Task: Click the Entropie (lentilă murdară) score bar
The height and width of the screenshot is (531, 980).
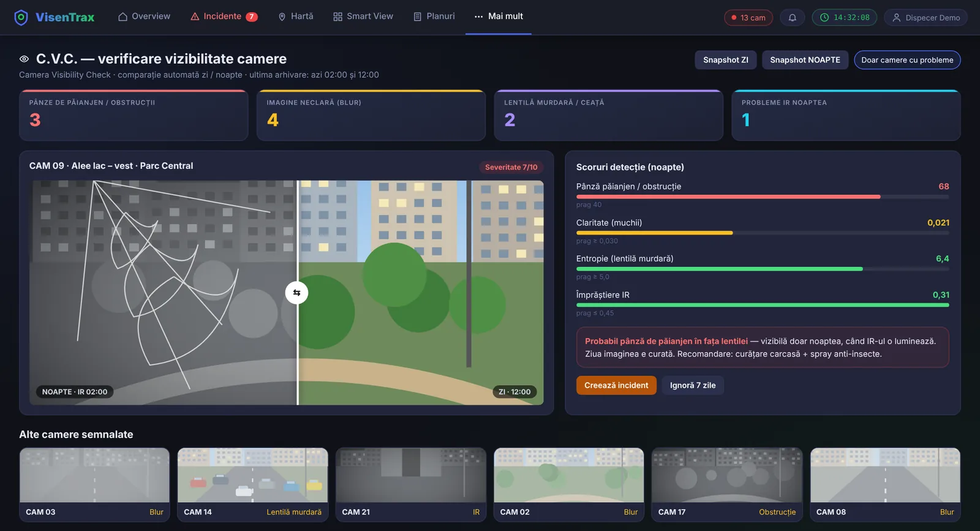Action: click(x=763, y=269)
